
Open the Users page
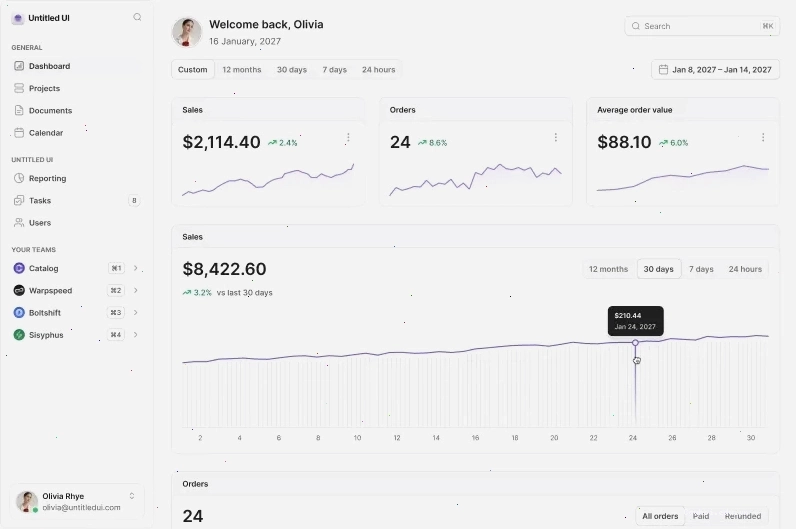[x=76, y=223]
